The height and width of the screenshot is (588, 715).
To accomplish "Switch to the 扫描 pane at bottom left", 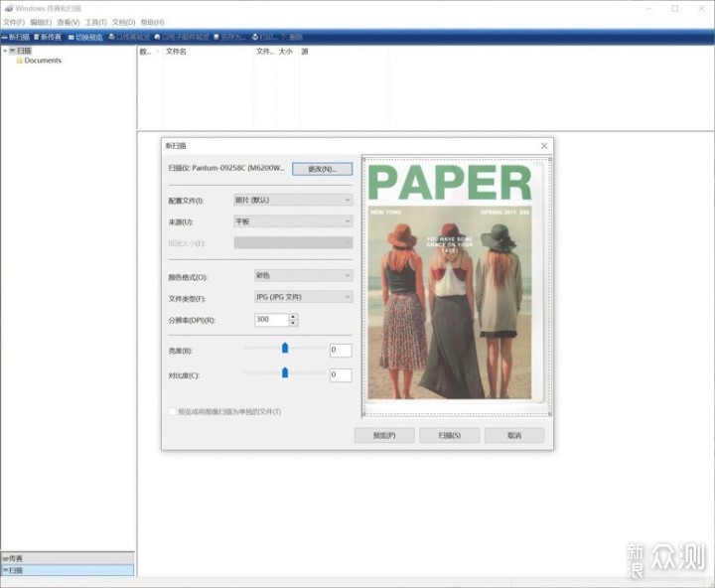I will (x=68, y=570).
